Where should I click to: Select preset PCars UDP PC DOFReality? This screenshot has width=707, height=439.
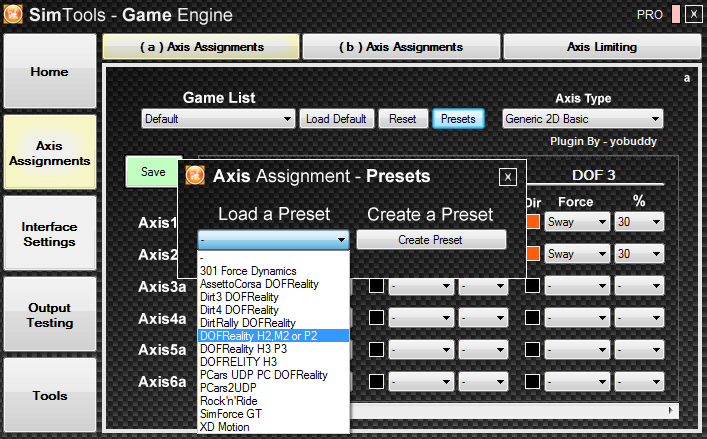pyautogui.click(x=273, y=375)
